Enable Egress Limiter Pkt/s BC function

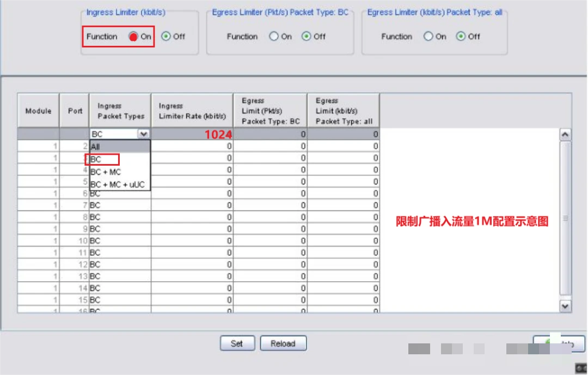pos(274,37)
